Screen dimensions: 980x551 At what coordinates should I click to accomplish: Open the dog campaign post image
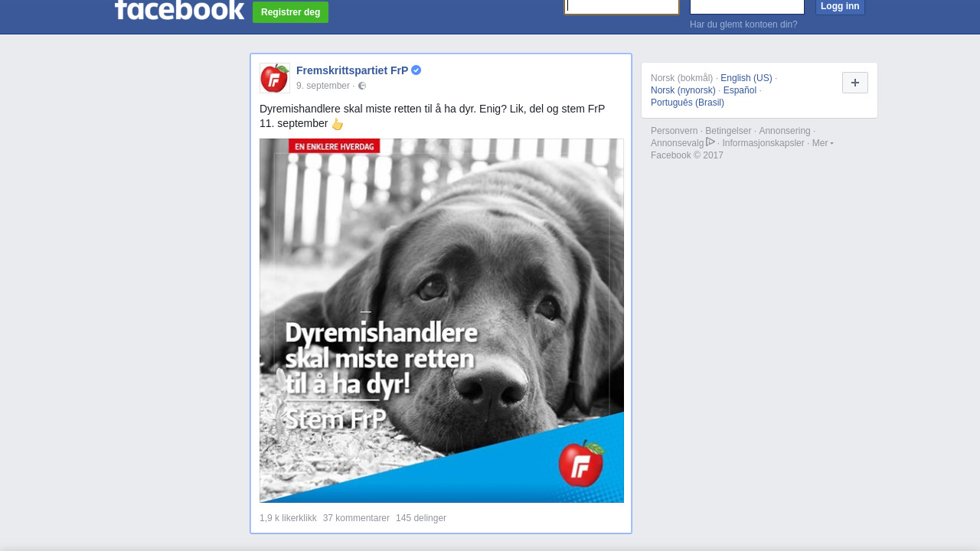coord(442,321)
